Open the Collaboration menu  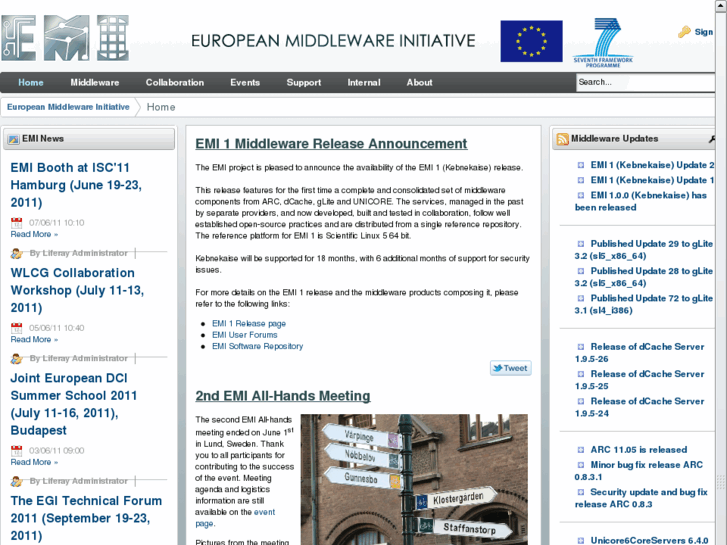[175, 83]
